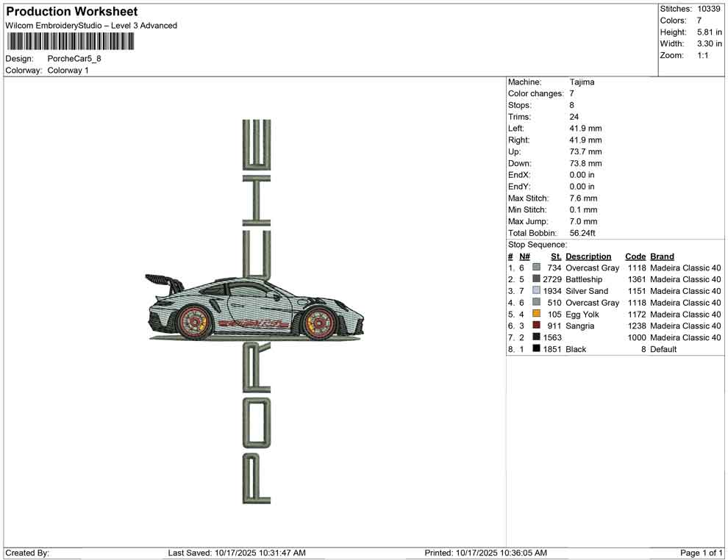This screenshot has height=560, width=728.
Task: Select the Egg Yolk color swatch
Action: point(536,314)
